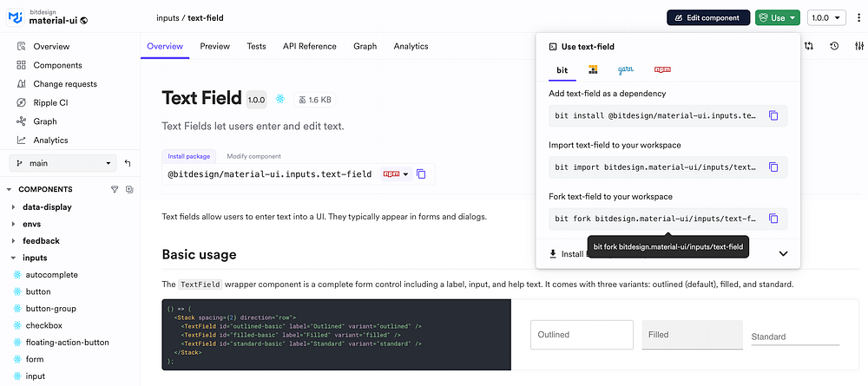Click the components filter funnel icon

(x=115, y=189)
